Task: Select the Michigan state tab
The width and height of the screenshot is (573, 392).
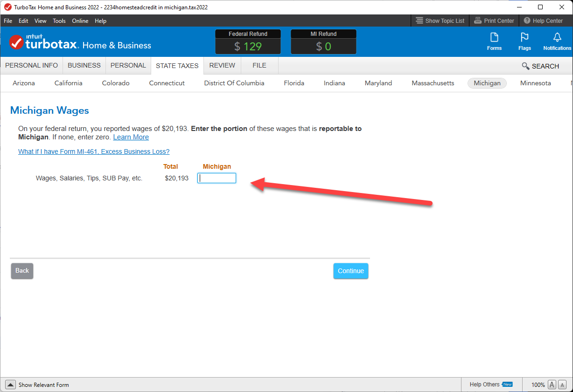Action: tap(487, 83)
